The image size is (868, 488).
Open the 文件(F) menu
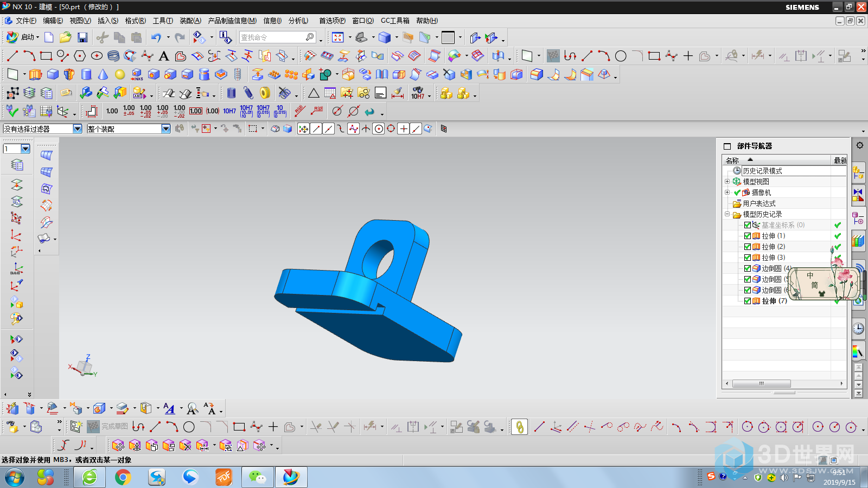tap(25, 21)
